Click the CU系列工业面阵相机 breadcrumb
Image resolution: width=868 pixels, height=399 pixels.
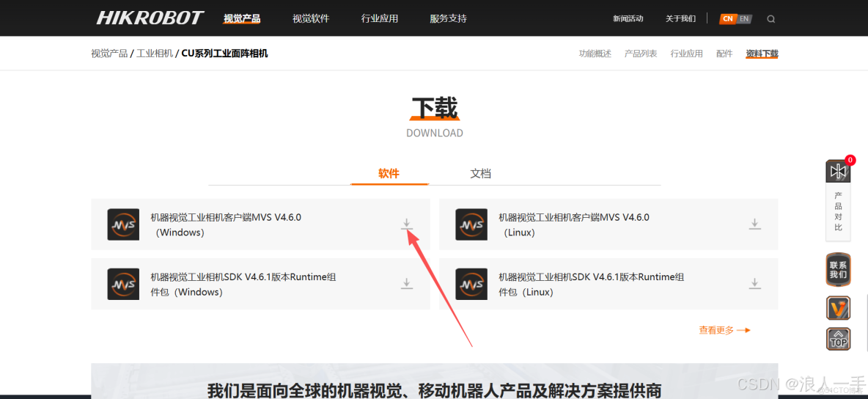point(225,54)
